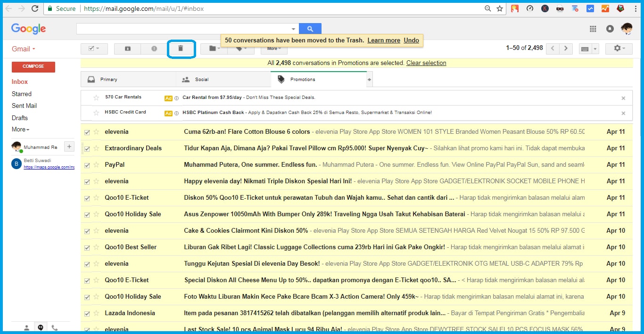
Task: Uncheck the Lazada Indonesia email
Action: 87,314
